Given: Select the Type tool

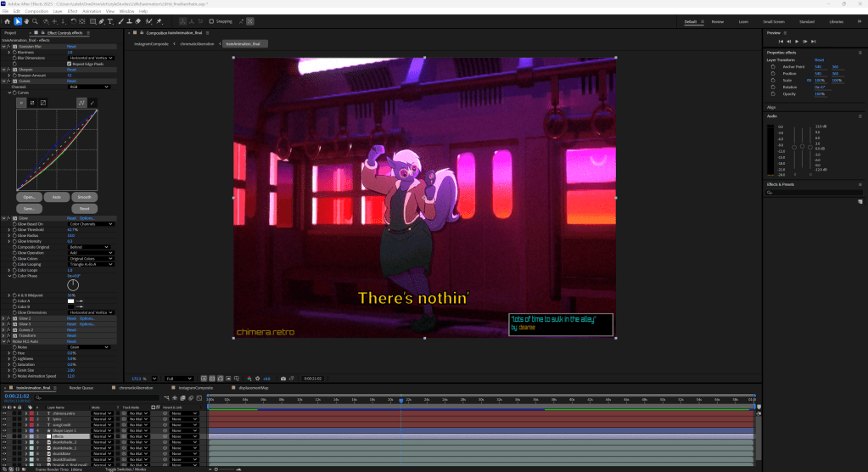Looking at the screenshot, I should [112, 21].
